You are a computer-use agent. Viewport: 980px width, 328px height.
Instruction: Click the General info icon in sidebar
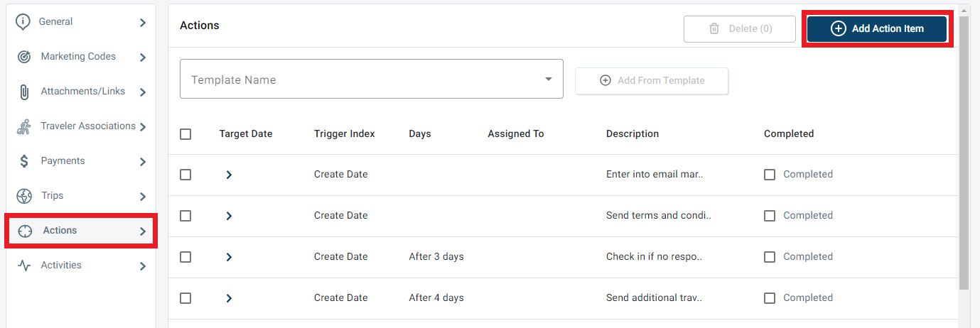23,22
